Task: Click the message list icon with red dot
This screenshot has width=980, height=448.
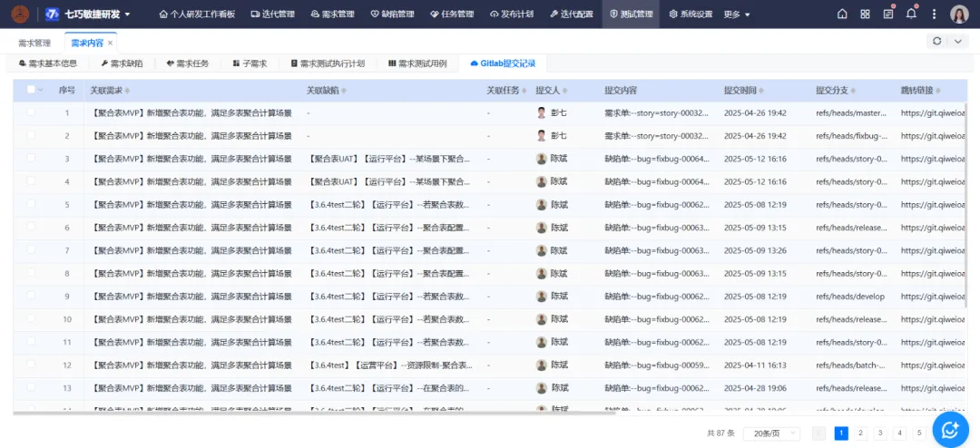Action: click(888, 15)
